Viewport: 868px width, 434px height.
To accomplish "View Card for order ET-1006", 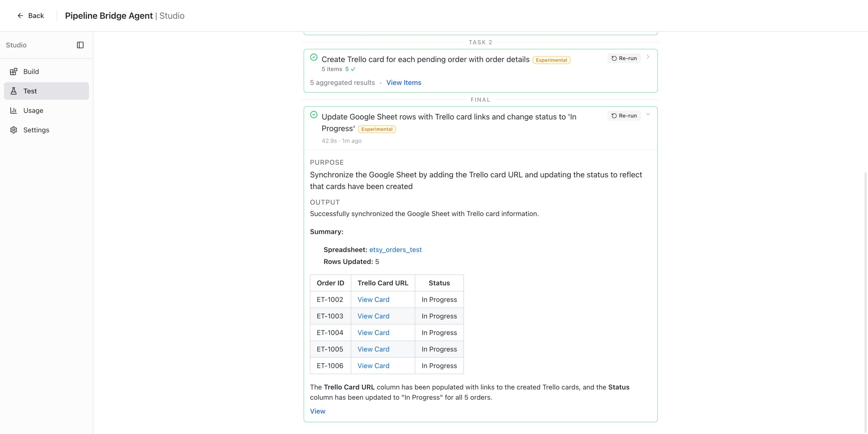I will tap(373, 365).
